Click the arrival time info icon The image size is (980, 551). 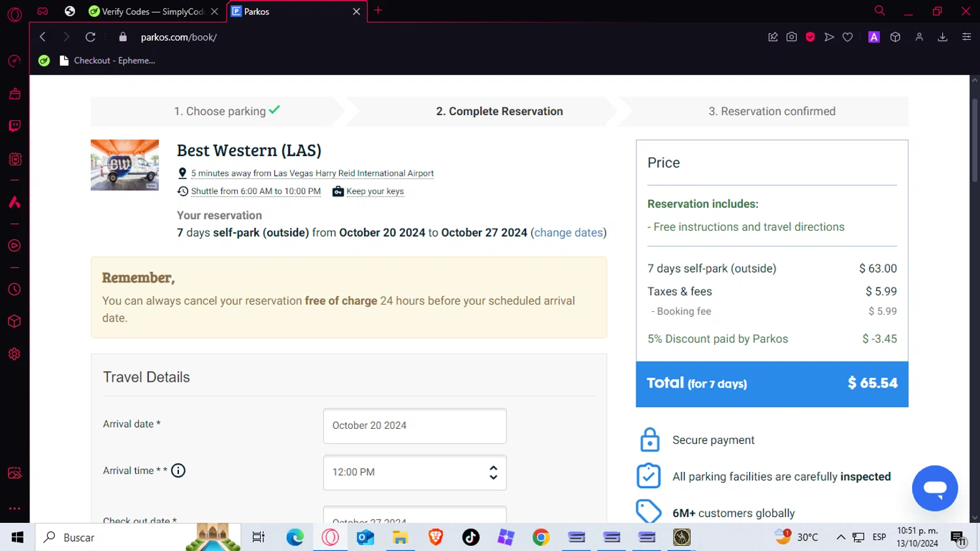[x=178, y=471]
